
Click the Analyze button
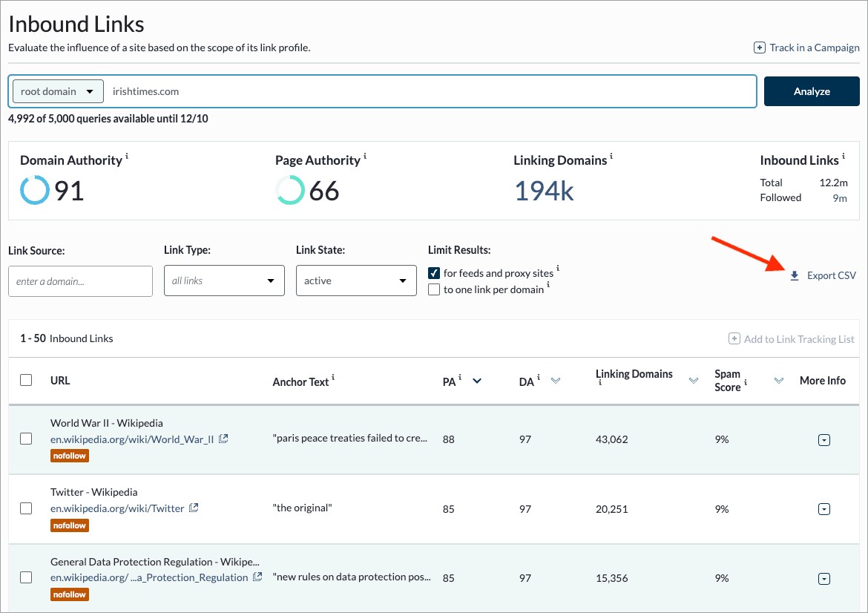811,91
